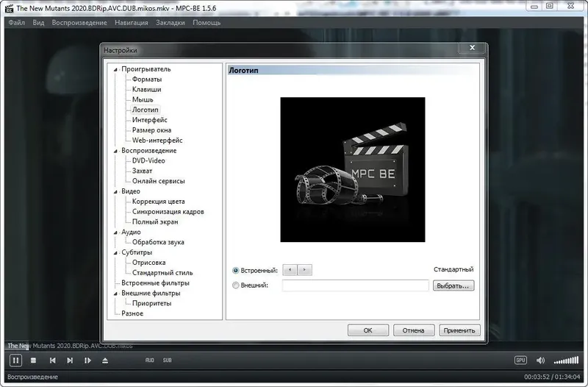The image size is (588, 387).
Task: Open the AUD audio track selector
Action: [150, 360]
